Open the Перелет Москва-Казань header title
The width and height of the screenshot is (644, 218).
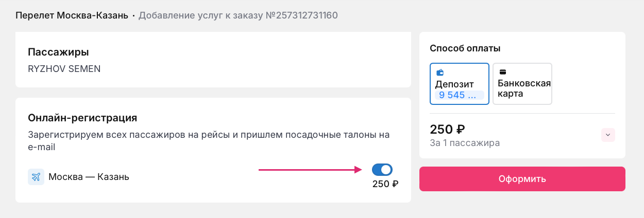72,15
